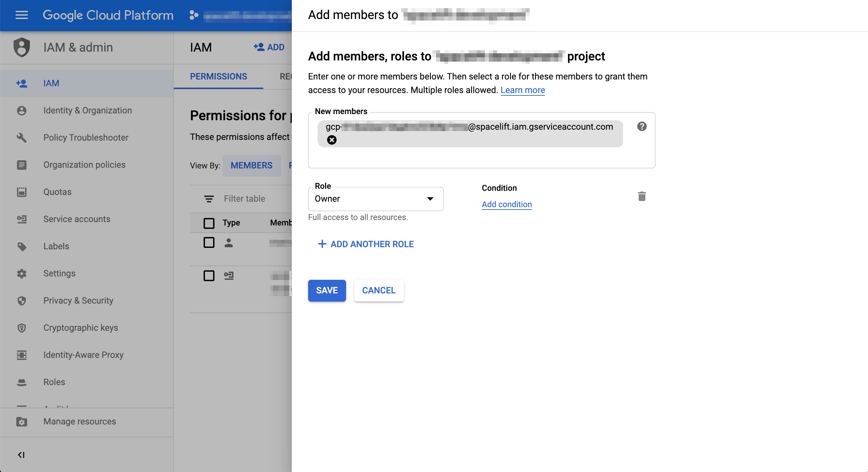
Task: Click the New members help question icon
Action: (642, 126)
